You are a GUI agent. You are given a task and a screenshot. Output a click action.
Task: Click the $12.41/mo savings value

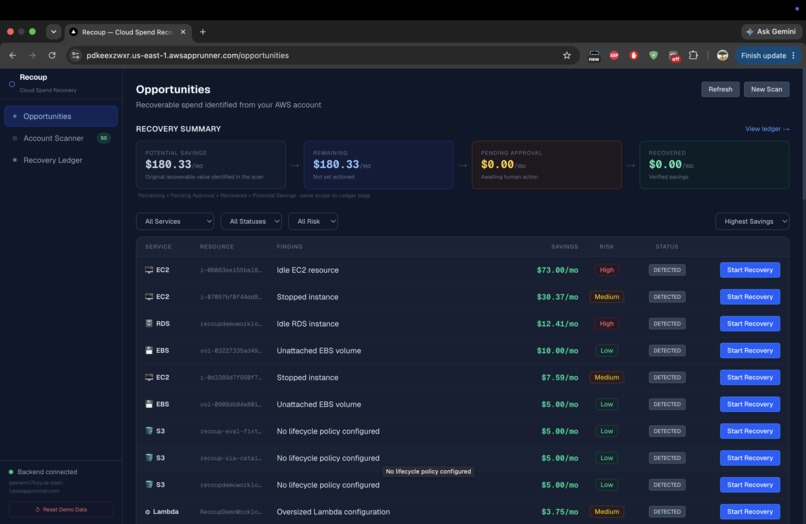(557, 324)
